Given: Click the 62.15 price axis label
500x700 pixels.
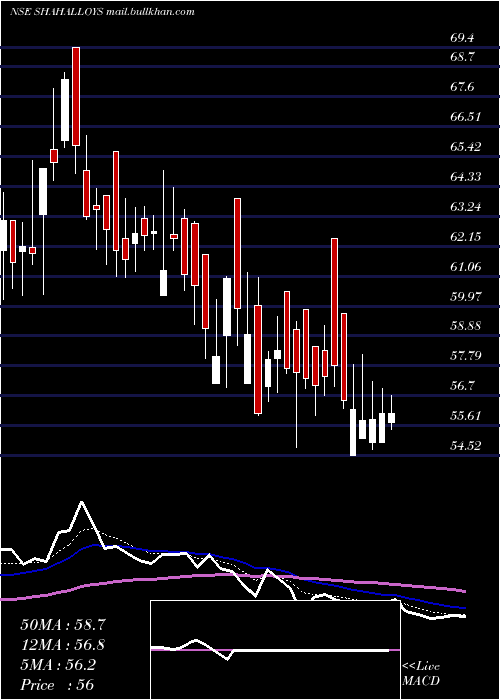Looking at the screenshot, I should 466,236.
